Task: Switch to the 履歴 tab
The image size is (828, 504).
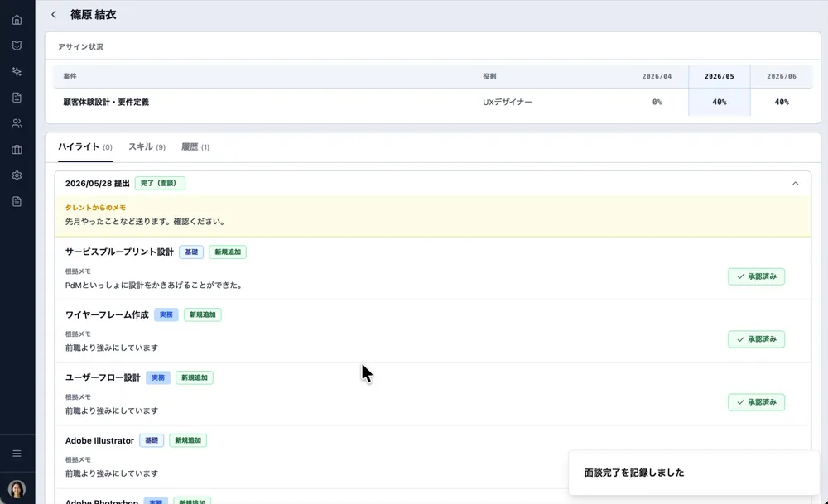Action: (x=195, y=146)
